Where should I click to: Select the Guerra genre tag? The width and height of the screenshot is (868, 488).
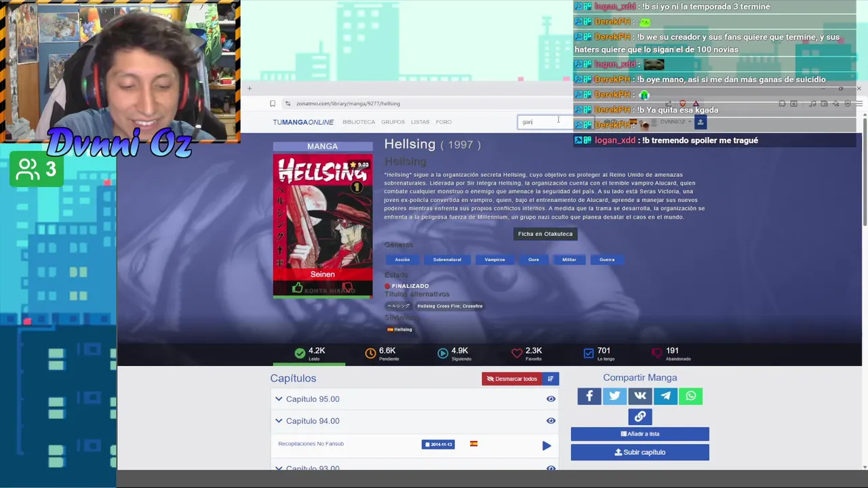point(607,260)
